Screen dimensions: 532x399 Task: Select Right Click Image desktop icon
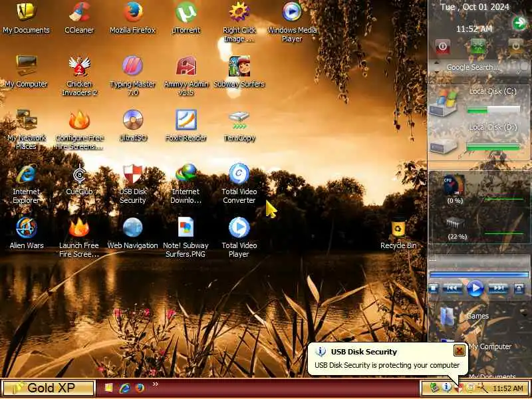coord(239,22)
